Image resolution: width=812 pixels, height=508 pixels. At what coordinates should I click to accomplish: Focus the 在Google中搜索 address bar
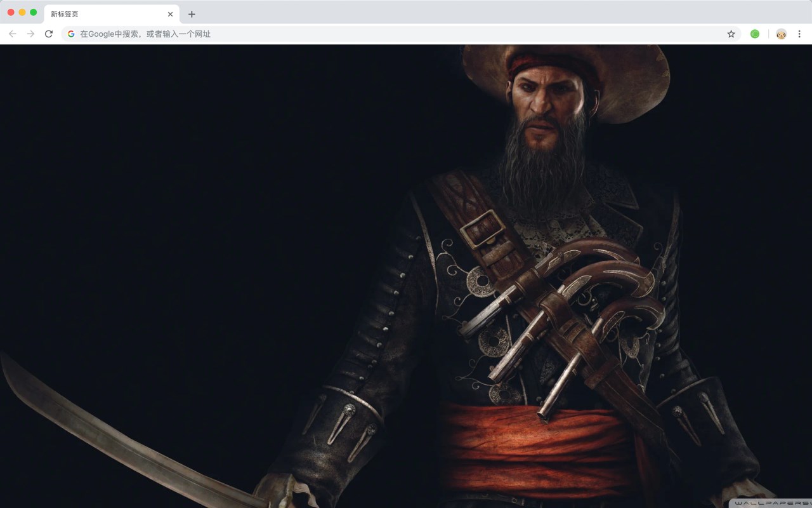401,34
